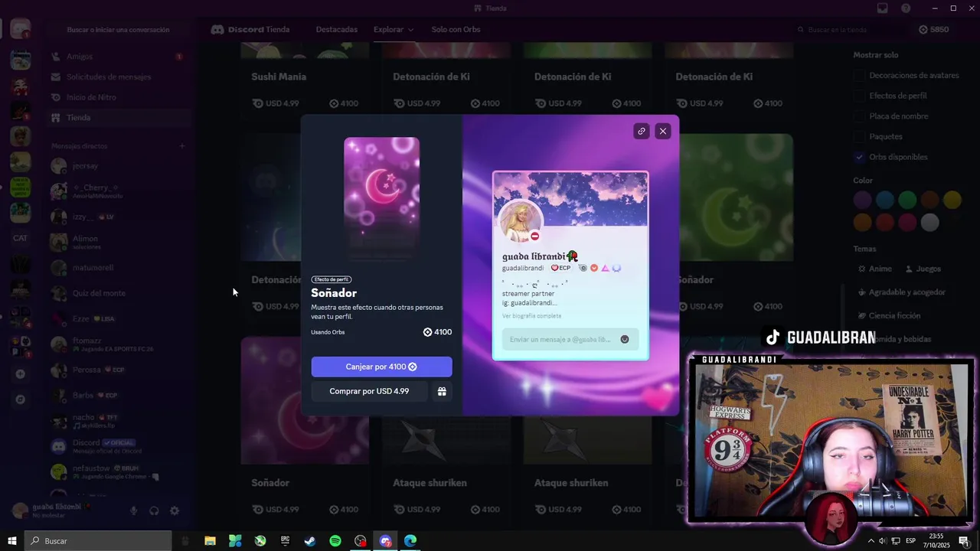Open the nefaustow direct message

(x=116, y=471)
